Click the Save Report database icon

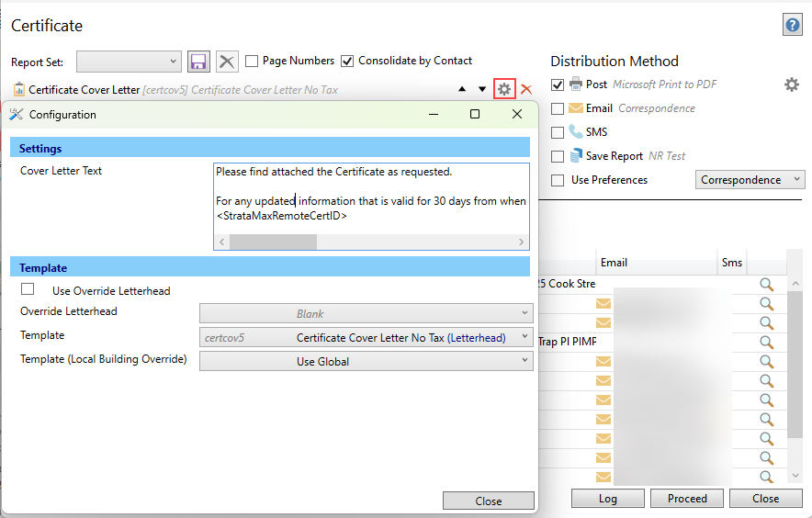576,155
